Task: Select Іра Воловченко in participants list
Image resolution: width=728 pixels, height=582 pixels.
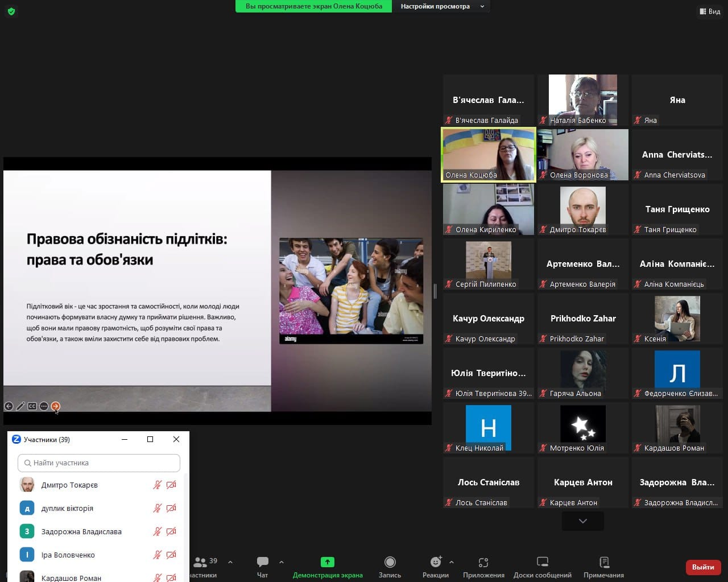Action: (68, 555)
